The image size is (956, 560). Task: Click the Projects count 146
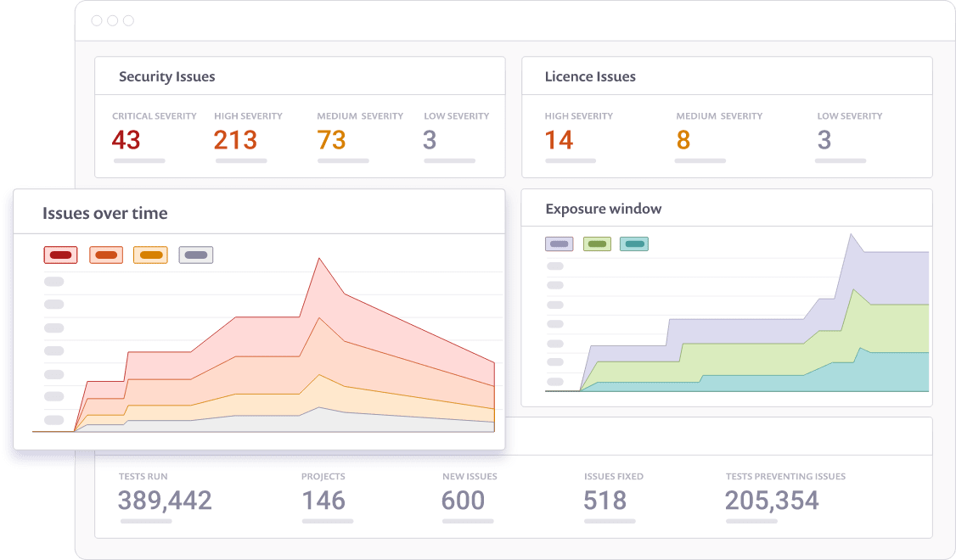point(323,501)
